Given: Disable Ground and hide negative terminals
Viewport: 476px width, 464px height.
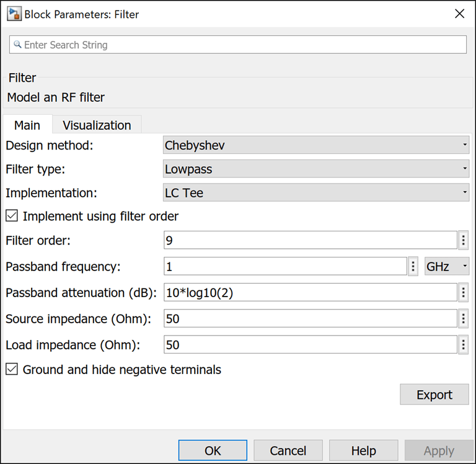Looking at the screenshot, I should point(12,370).
